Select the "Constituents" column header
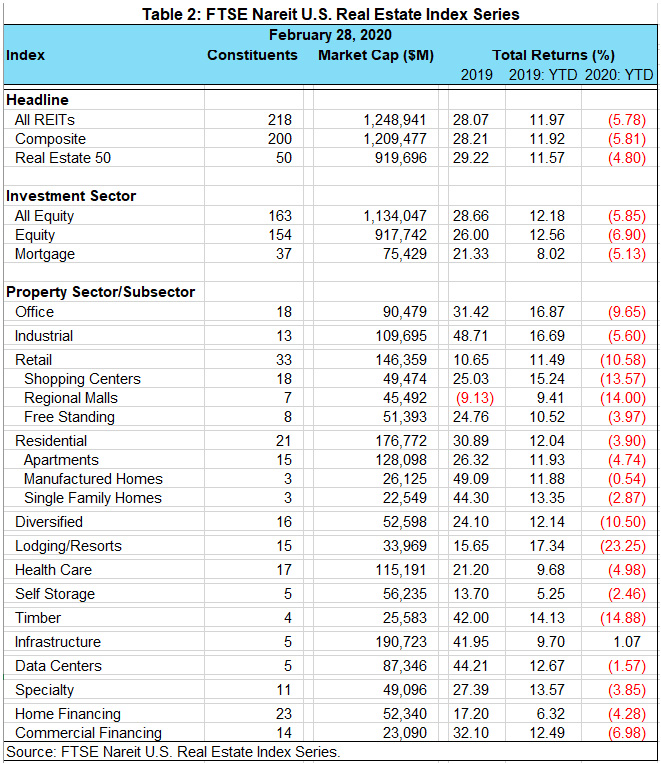 coord(252,55)
